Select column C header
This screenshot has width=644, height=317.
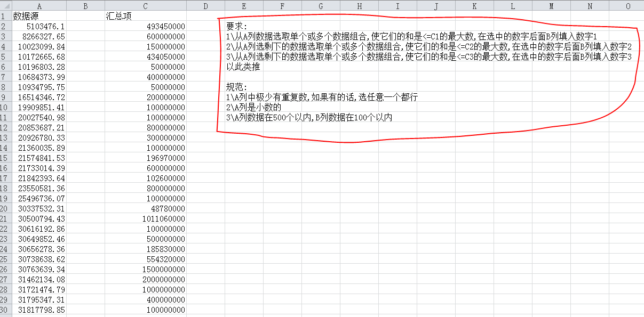145,6
